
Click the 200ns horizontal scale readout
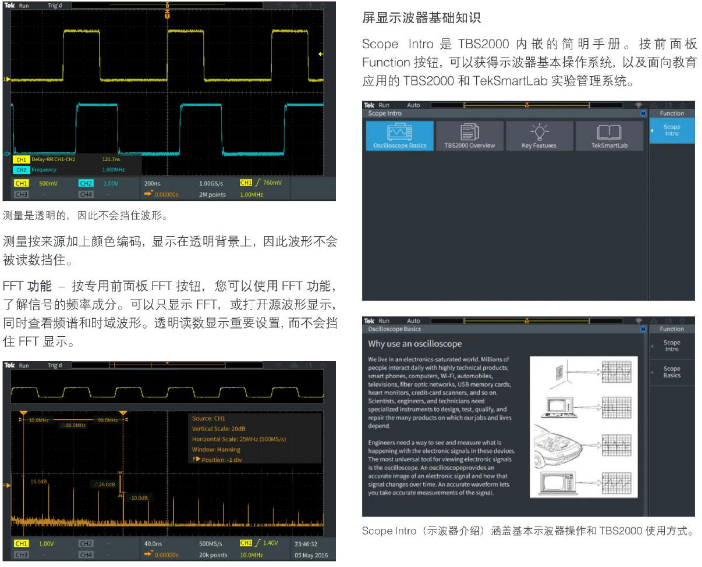(152, 183)
